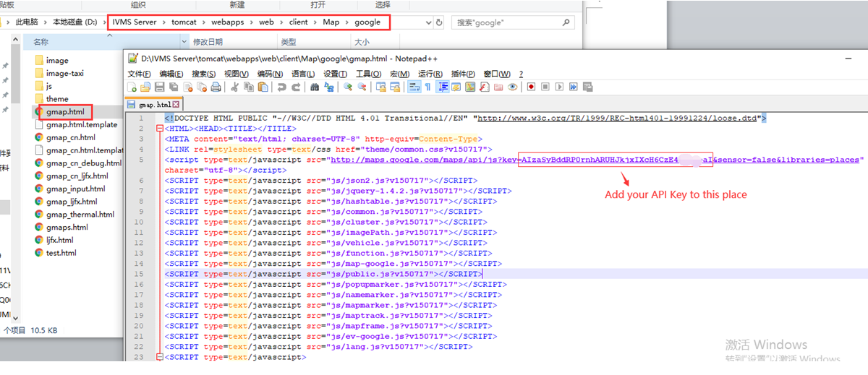Click the w3c.org loose.dtd URL in line 1

(618, 118)
